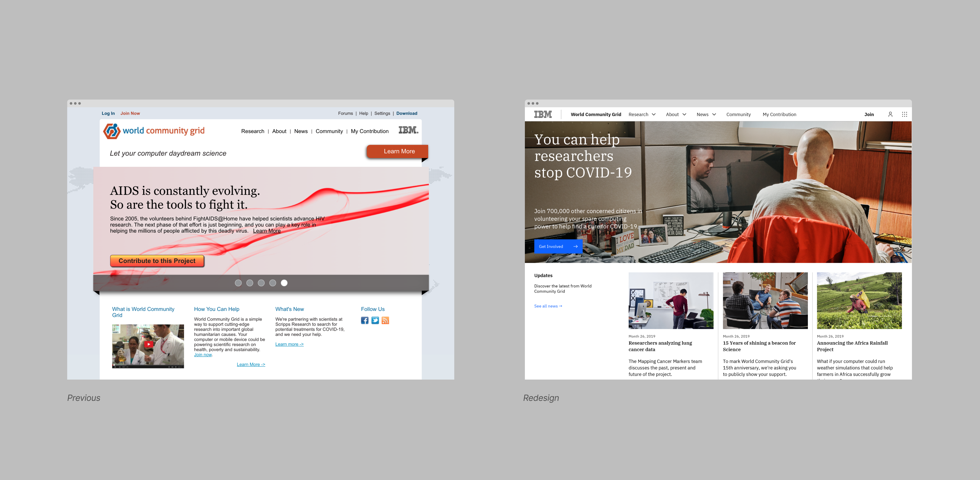Click the World Community Grid logo
980x480 pixels.
154,131
